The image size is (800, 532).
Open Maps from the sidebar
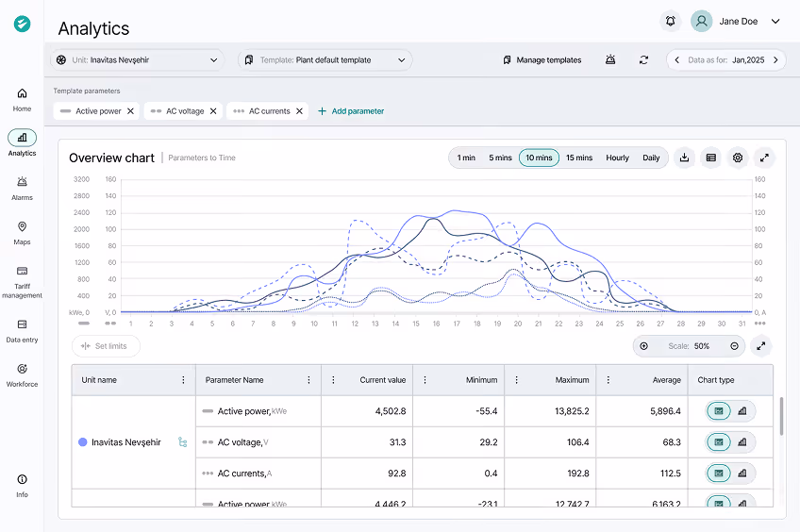click(22, 232)
